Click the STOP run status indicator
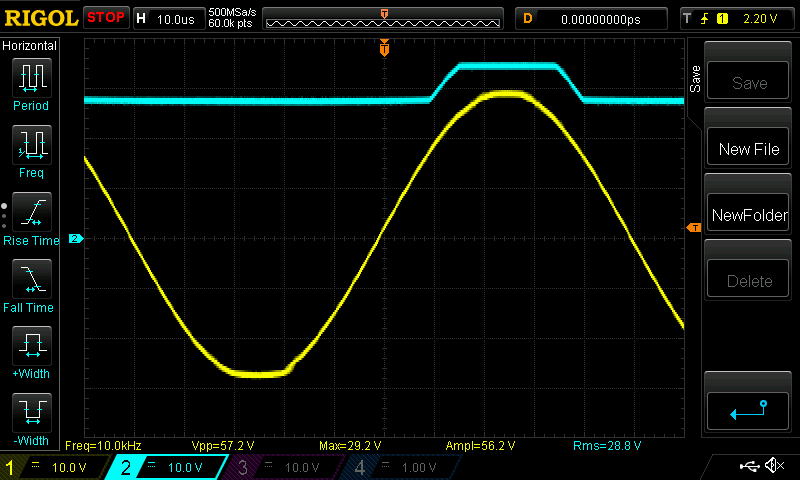The width and height of the screenshot is (800, 480). pyautogui.click(x=106, y=17)
